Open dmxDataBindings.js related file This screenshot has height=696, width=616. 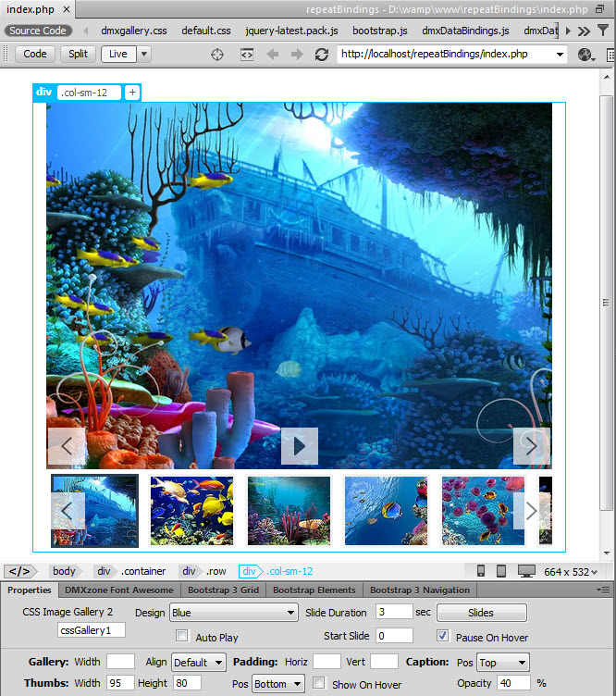pos(465,31)
